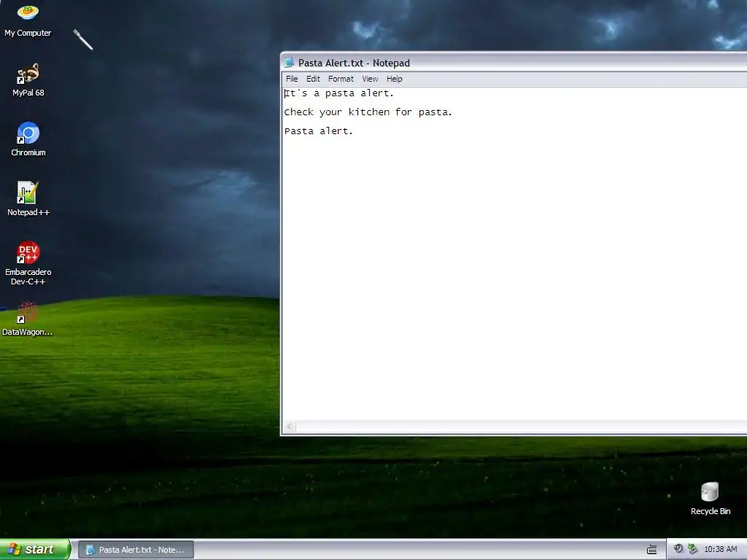Open the Help menu in Notepad
The width and height of the screenshot is (747, 560).
[394, 79]
